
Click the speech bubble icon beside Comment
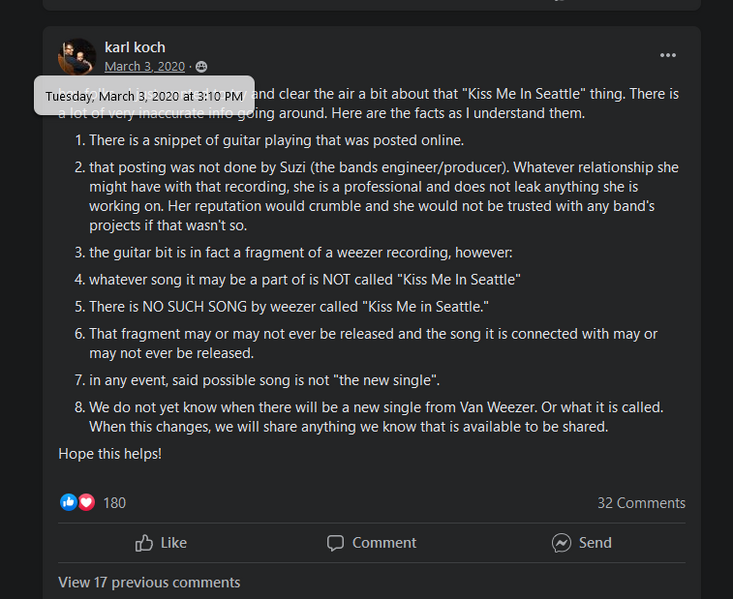(x=336, y=543)
